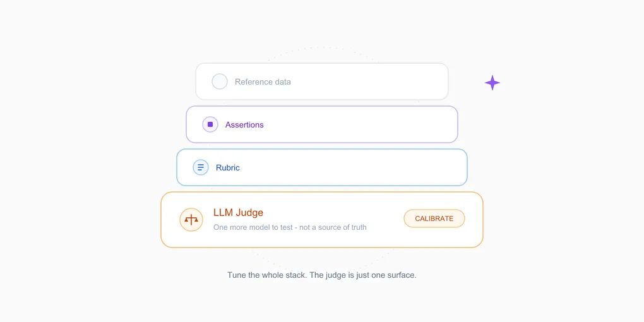Click the Rubric label text
This screenshot has width=644, height=322.
(x=228, y=167)
